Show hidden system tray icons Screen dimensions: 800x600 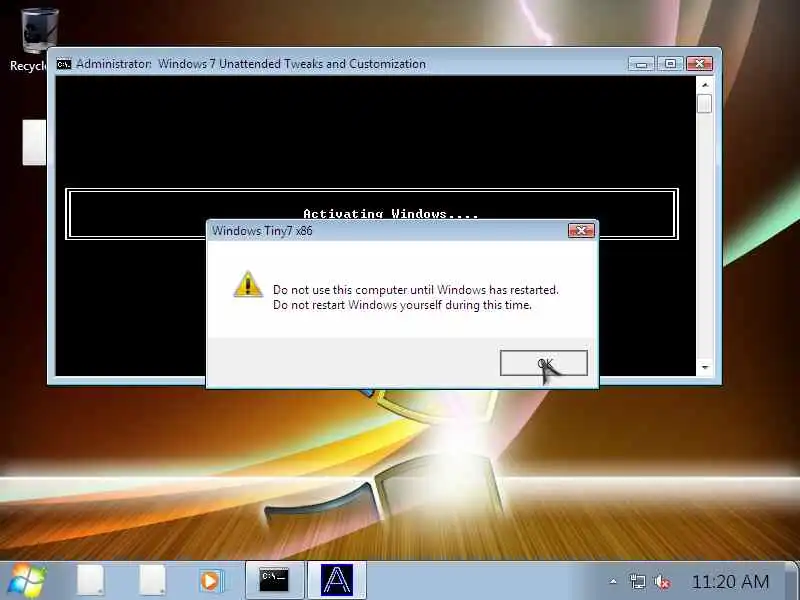click(x=613, y=581)
